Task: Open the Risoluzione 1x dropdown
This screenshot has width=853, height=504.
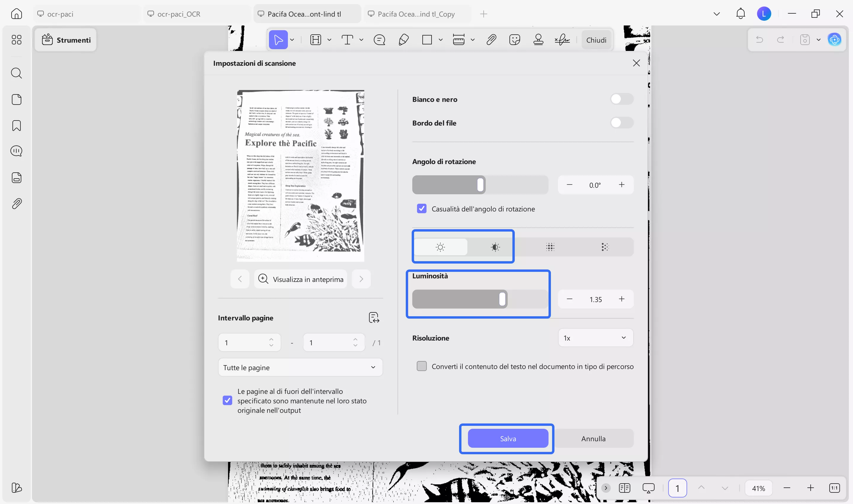Action: point(595,338)
